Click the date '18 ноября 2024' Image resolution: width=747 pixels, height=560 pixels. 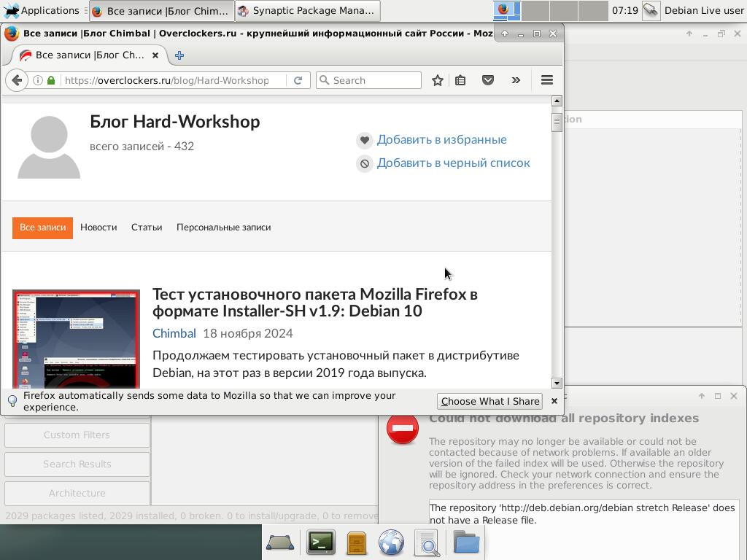pos(248,333)
